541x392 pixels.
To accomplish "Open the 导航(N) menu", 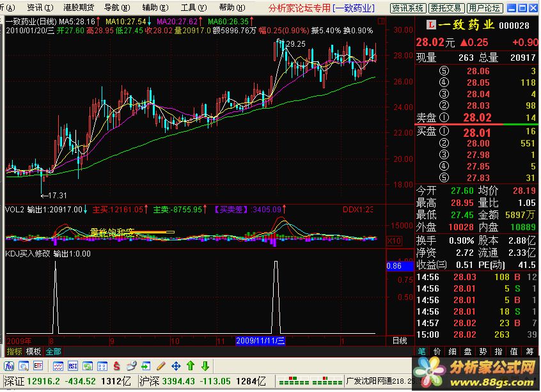I will coord(117,7).
